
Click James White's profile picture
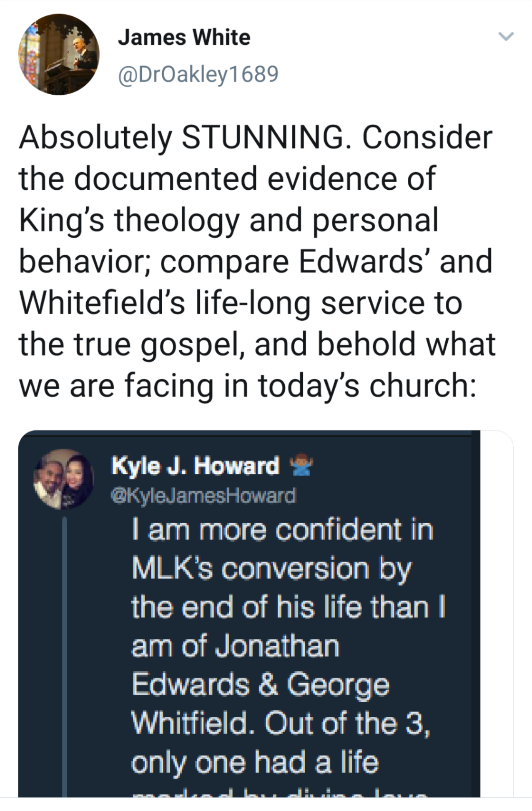click(x=59, y=54)
